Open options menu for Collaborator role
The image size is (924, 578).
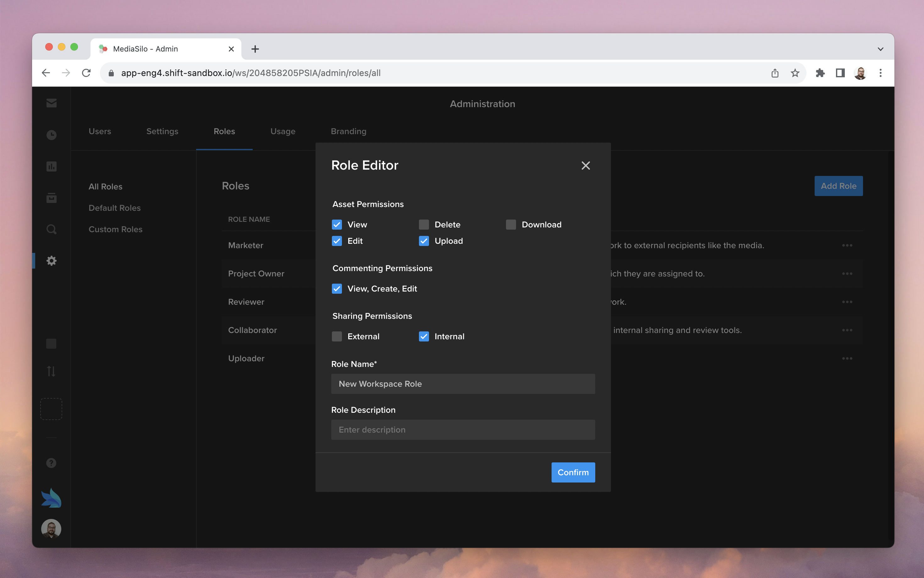[x=847, y=330]
